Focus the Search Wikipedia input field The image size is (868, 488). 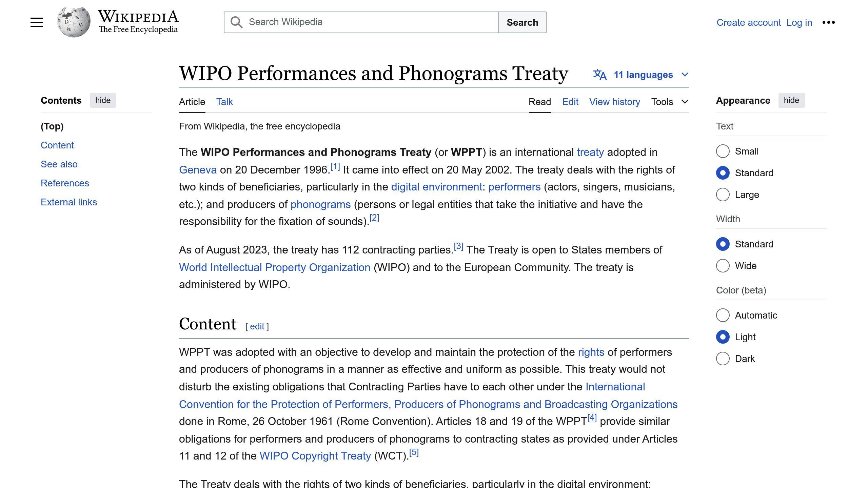[361, 22]
